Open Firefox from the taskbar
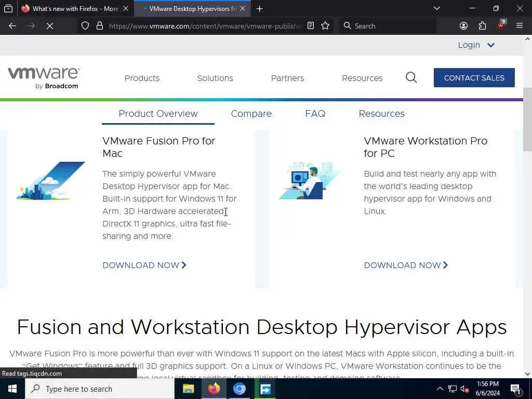 pos(214,389)
